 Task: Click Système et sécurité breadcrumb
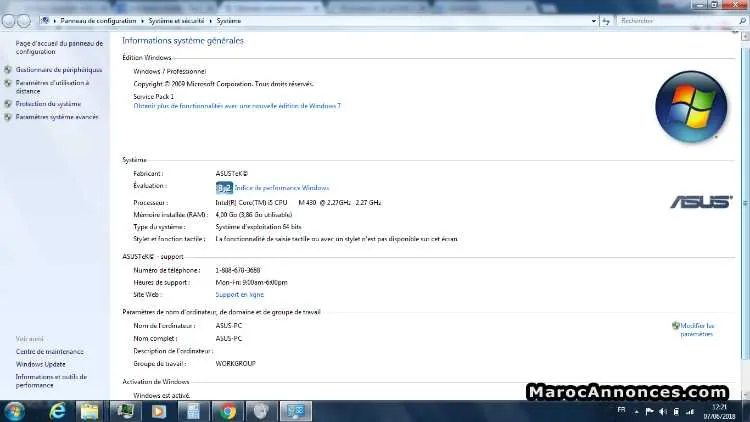176,21
